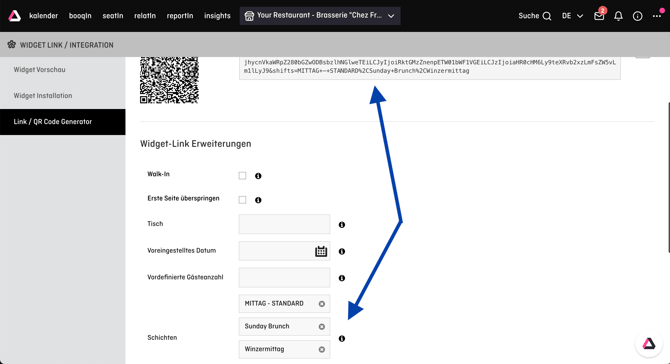The image size is (670, 364).
Task: Show the info icon next to Tisch
Action: pos(342,225)
